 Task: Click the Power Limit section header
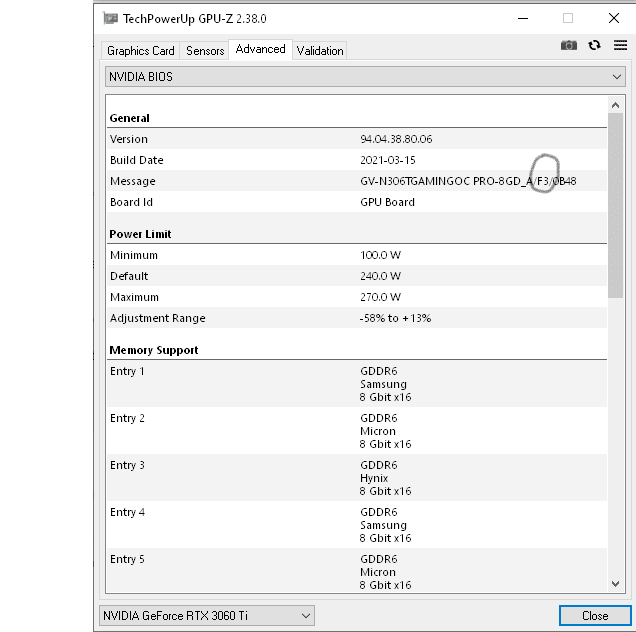pos(140,234)
